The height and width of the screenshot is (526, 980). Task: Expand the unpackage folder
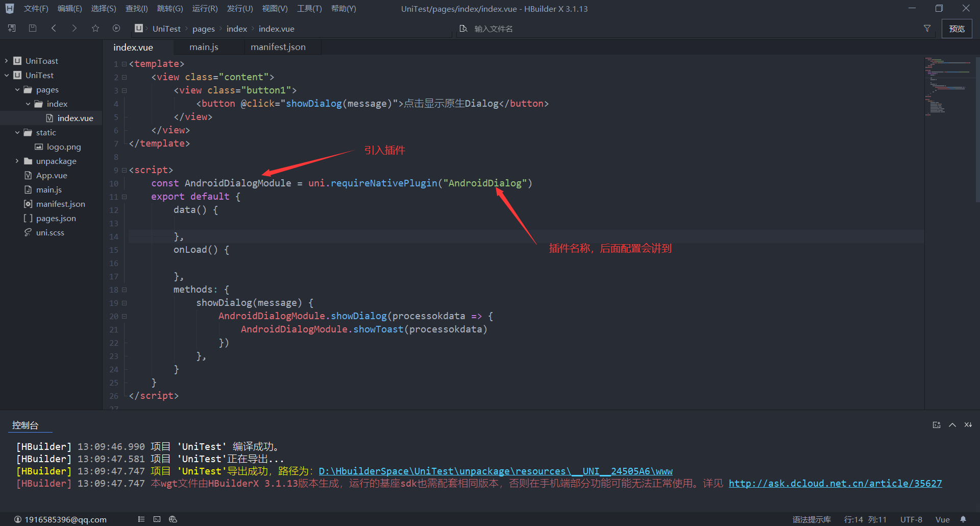17,161
